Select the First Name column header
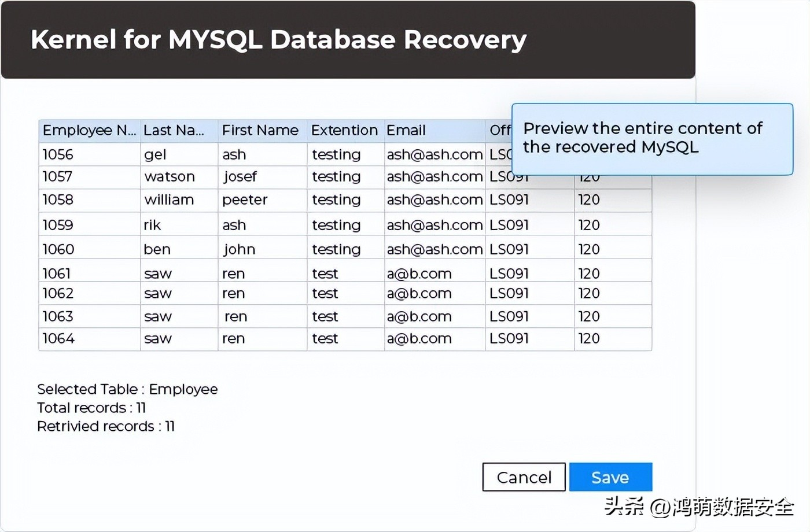This screenshot has height=532, width=810. (263, 131)
